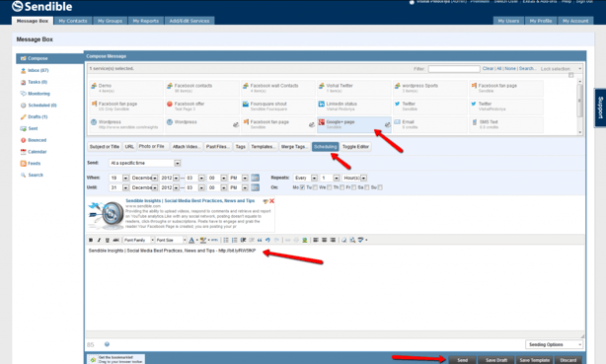Viewport: 606px width, 364px height.
Task: Click the Bold formatting icon
Action: coord(91,240)
